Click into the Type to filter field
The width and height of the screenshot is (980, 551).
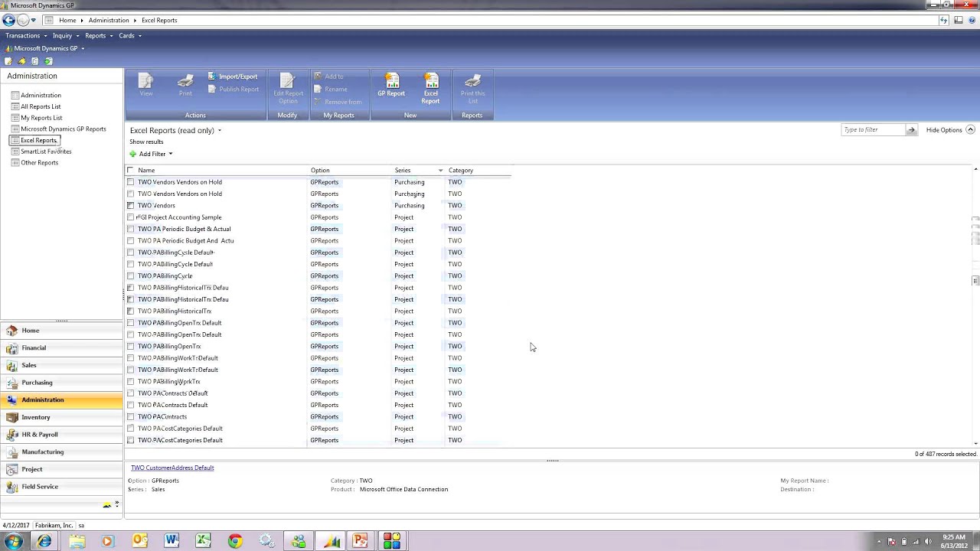pos(873,130)
